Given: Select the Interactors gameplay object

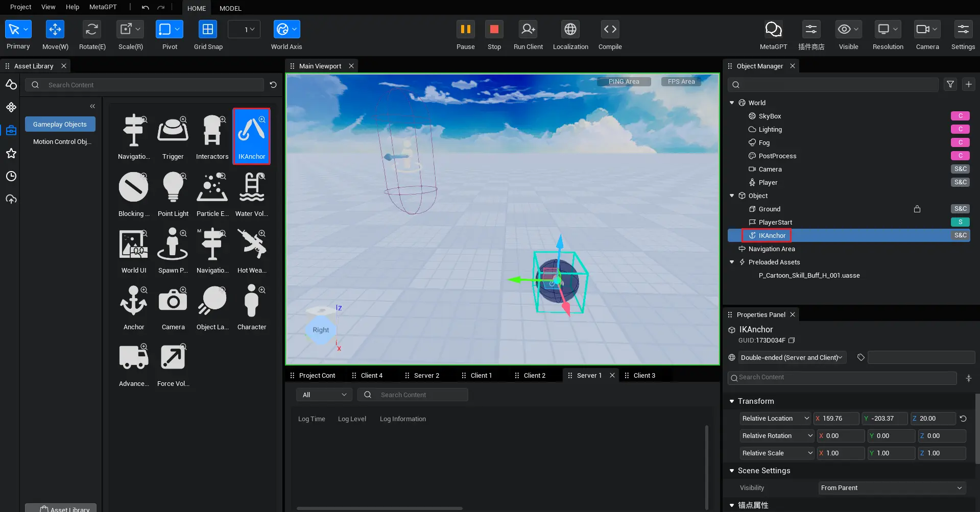Looking at the screenshot, I should [212, 136].
